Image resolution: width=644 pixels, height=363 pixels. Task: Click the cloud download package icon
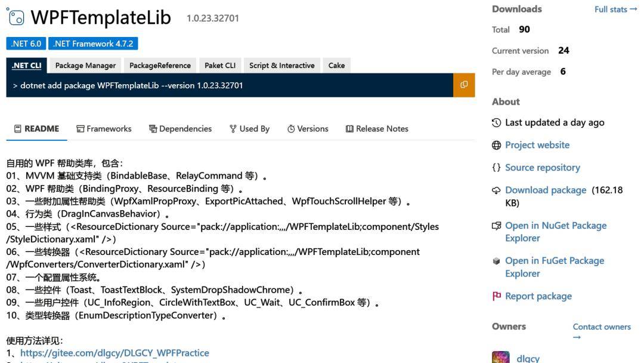click(x=496, y=190)
